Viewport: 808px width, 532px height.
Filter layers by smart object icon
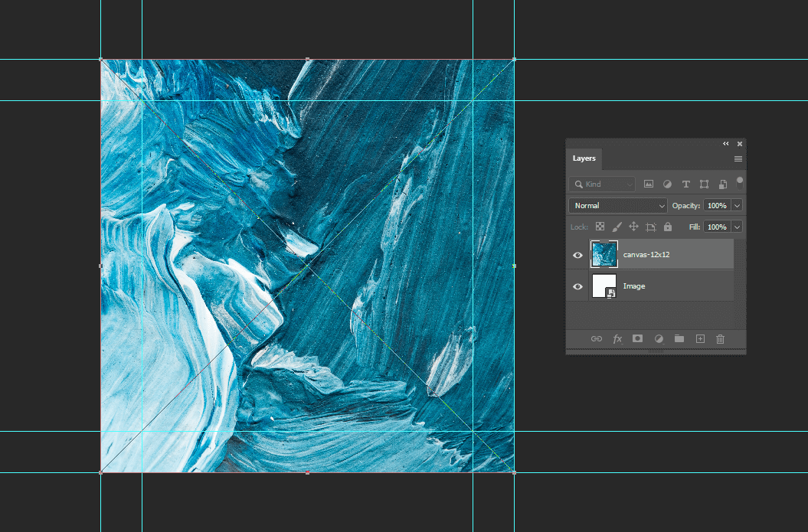point(722,184)
